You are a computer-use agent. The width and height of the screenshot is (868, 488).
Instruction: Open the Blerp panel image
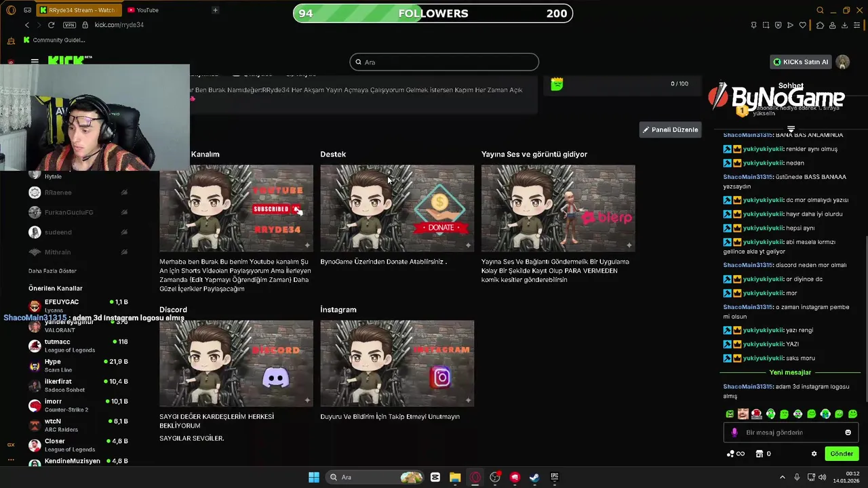(558, 208)
